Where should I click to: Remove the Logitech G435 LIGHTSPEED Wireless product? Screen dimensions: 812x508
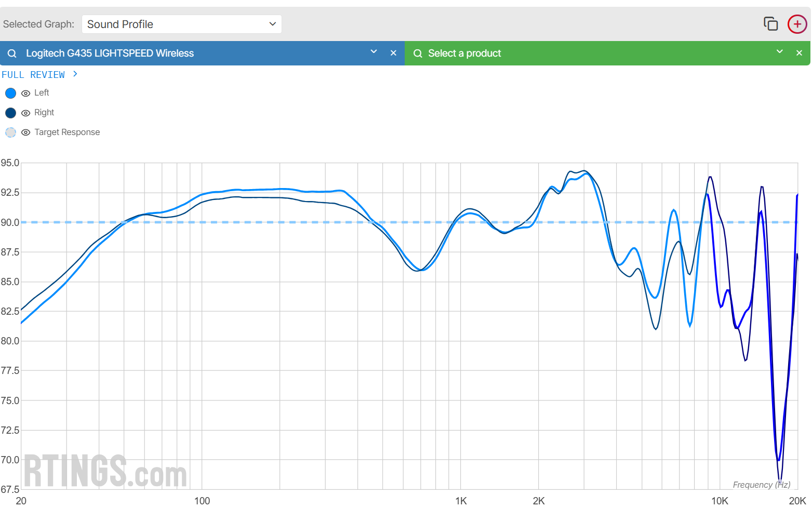393,53
